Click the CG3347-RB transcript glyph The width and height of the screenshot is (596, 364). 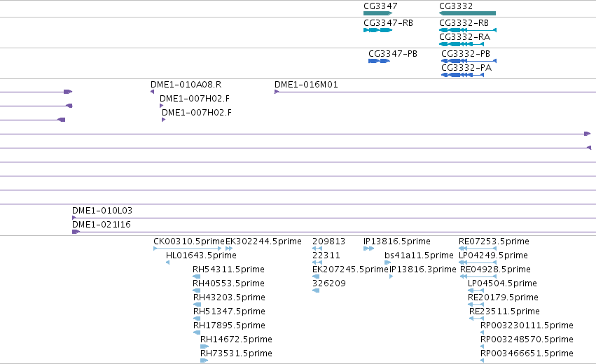[377, 30]
